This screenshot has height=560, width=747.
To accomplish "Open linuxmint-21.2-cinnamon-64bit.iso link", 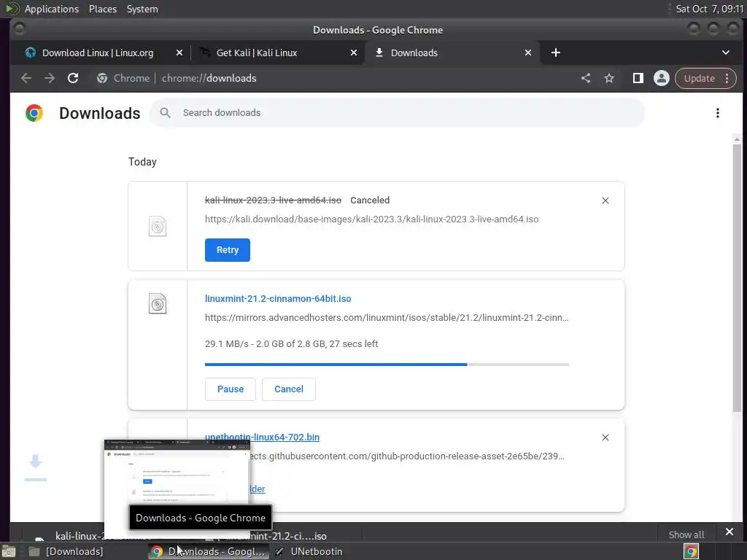I will pyautogui.click(x=278, y=298).
